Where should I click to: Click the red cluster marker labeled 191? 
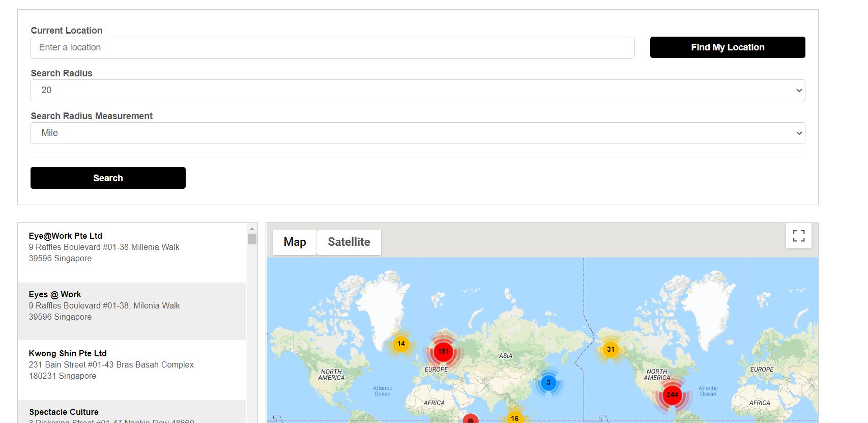click(x=443, y=351)
